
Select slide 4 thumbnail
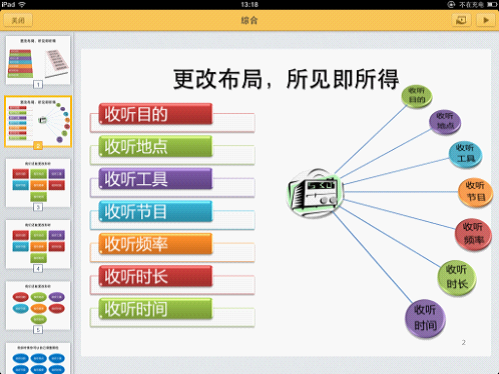point(38,244)
